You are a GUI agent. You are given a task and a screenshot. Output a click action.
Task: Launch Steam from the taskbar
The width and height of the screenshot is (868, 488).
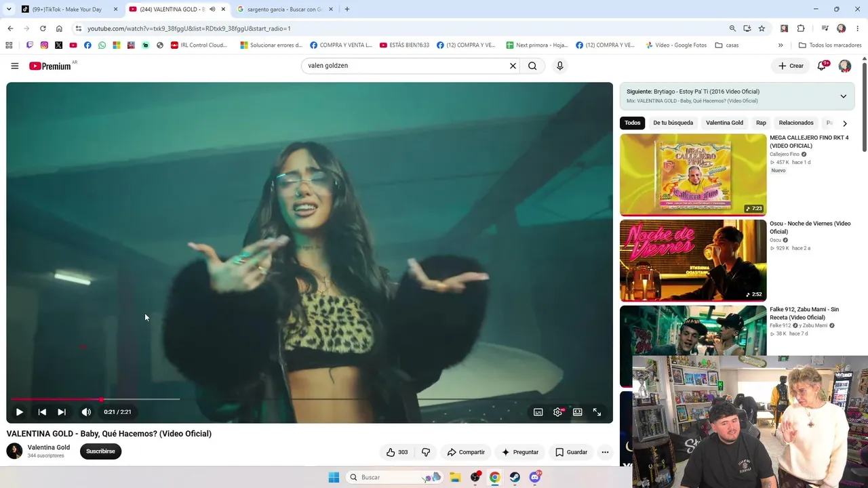point(515,477)
